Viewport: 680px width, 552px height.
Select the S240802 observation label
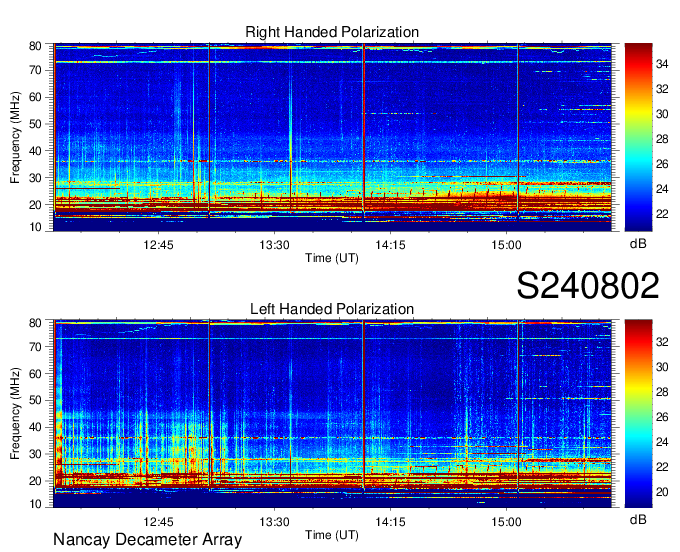point(588,286)
